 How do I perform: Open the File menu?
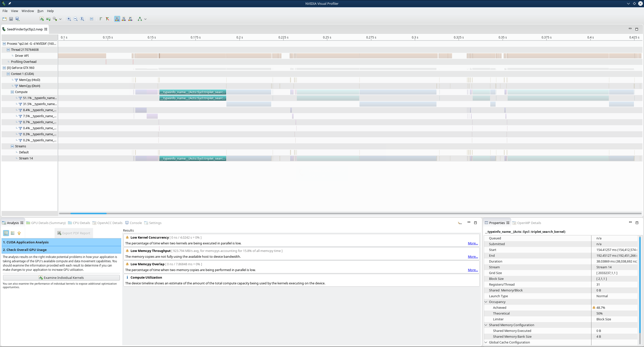pos(5,11)
